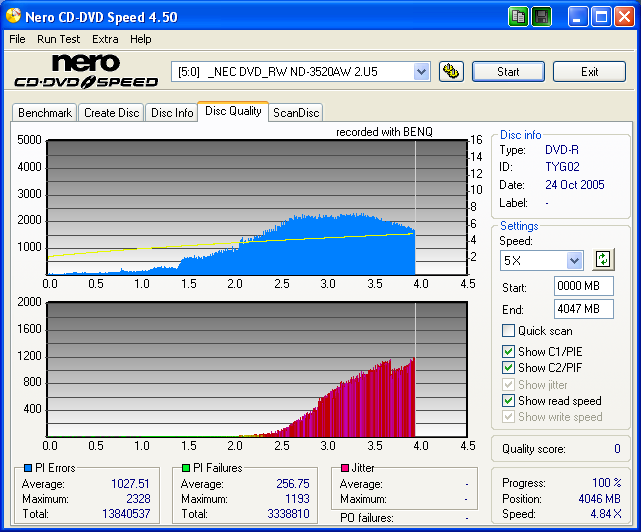
Task: Click Speed value 4.84 X
Action: [606, 514]
